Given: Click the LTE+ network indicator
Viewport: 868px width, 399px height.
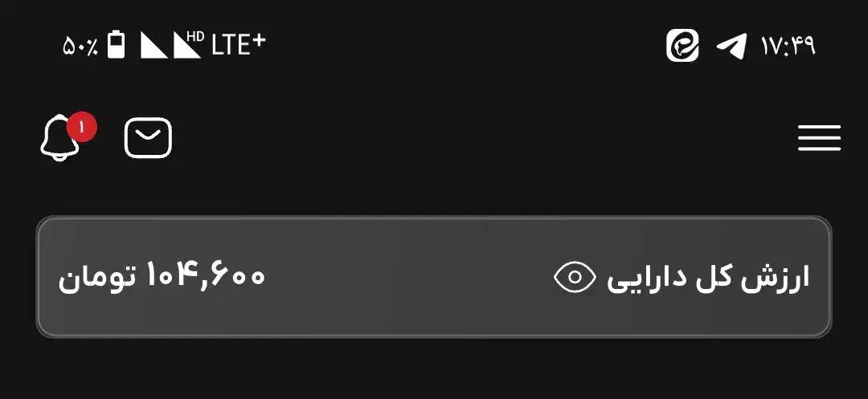Looking at the screenshot, I should pos(238,45).
